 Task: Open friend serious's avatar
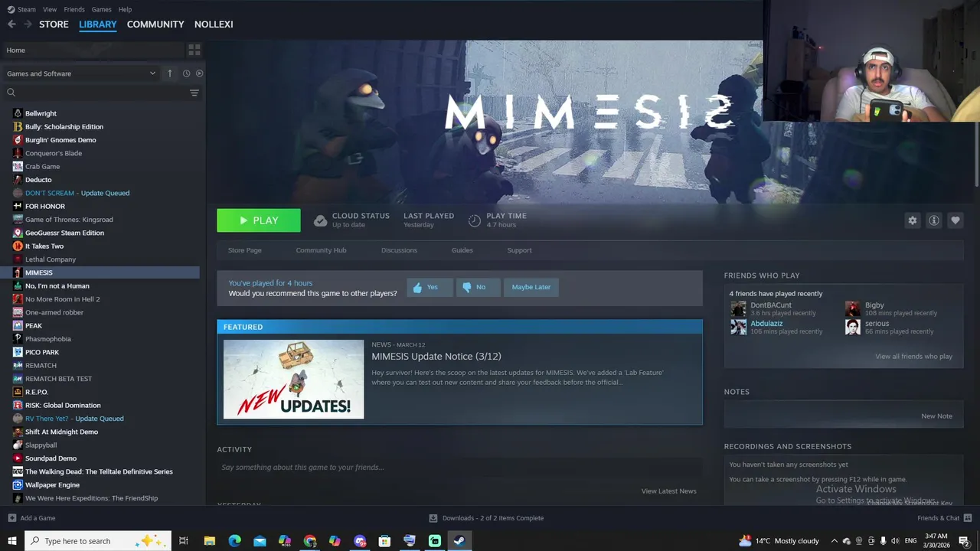pyautogui.click(x=853, y=327)
